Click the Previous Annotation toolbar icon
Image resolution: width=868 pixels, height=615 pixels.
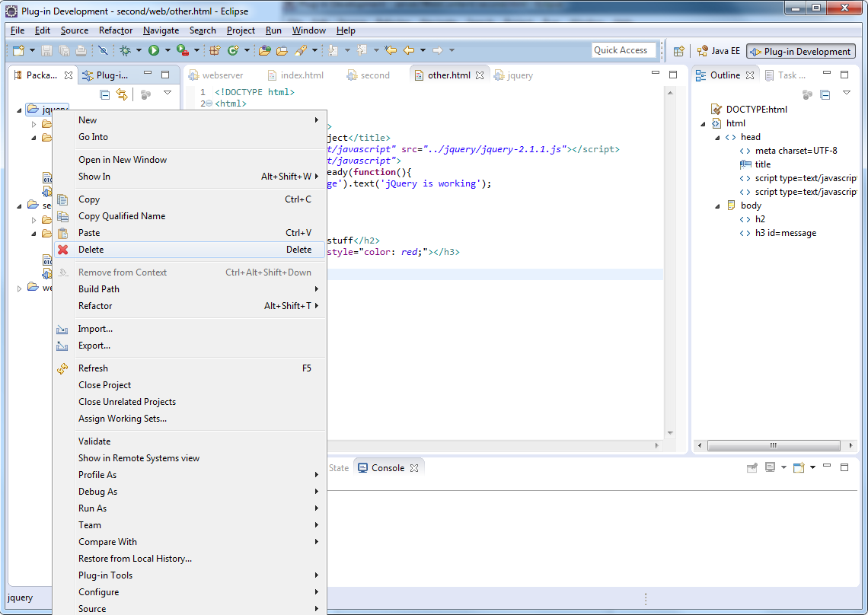(362, 50)
